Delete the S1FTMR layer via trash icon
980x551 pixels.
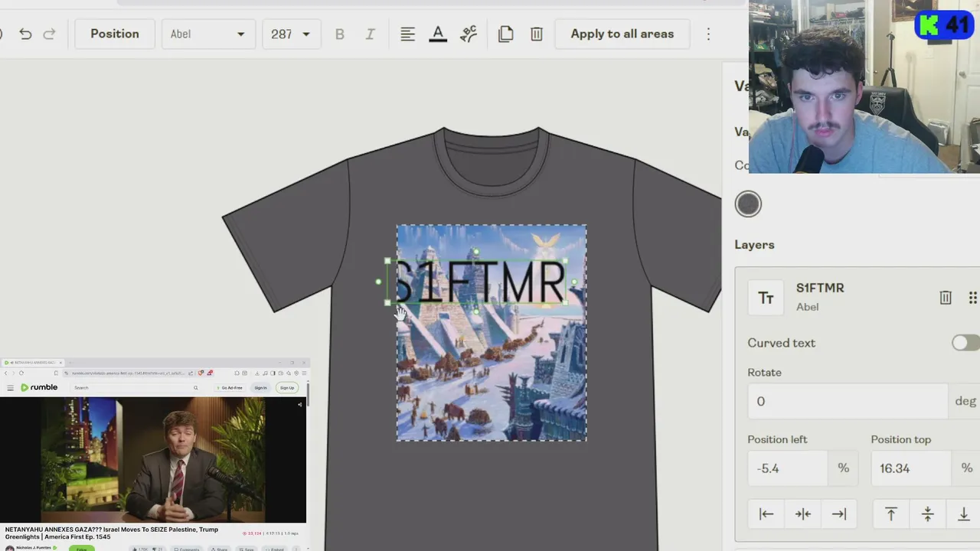pyautogui.click(x=946, y=298)
